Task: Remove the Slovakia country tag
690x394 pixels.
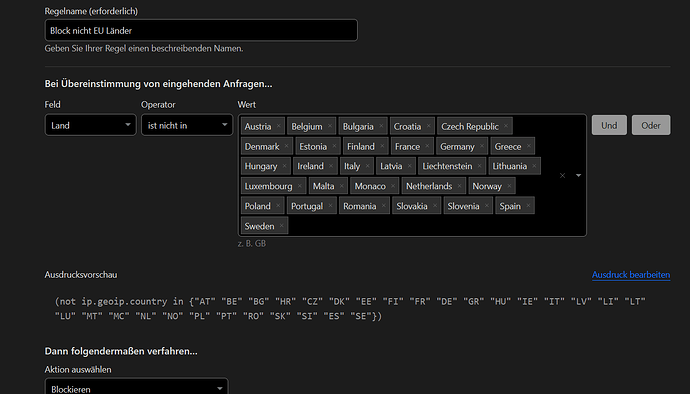Action: pos(435,206)
